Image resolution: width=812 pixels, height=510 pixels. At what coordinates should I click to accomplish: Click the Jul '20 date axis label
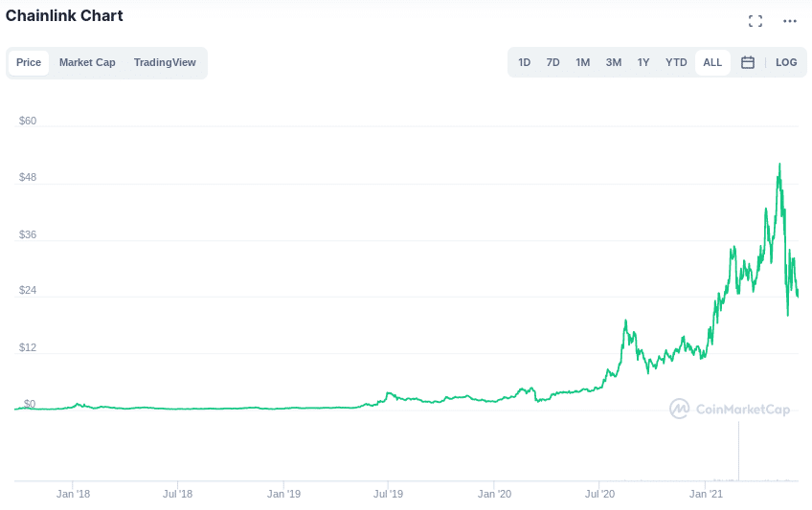coord(599,494)
